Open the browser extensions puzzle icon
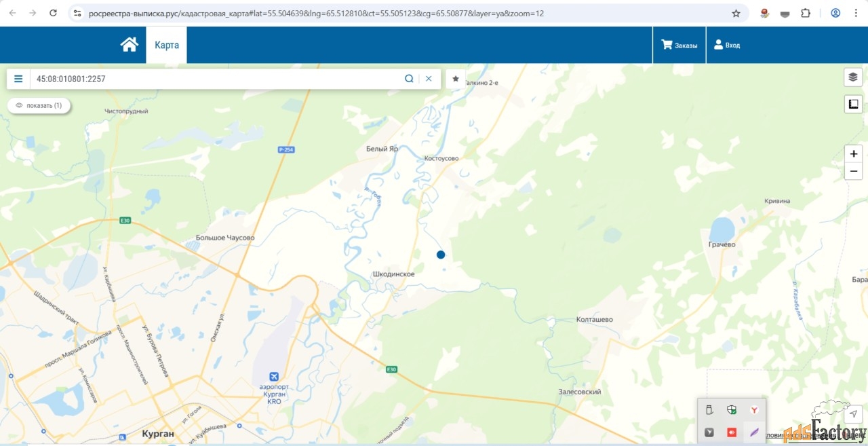The height and width of the screenshot is (446, 868). coord(806,13)
